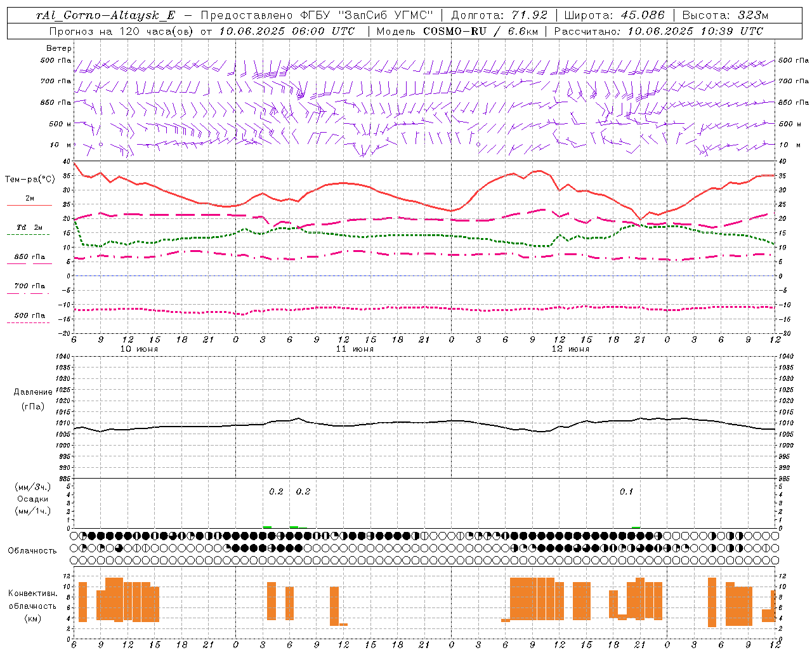Click the latitude value Широта: 45.086
The height and width of the screenshot is (650, 812).
pos(615,15)
